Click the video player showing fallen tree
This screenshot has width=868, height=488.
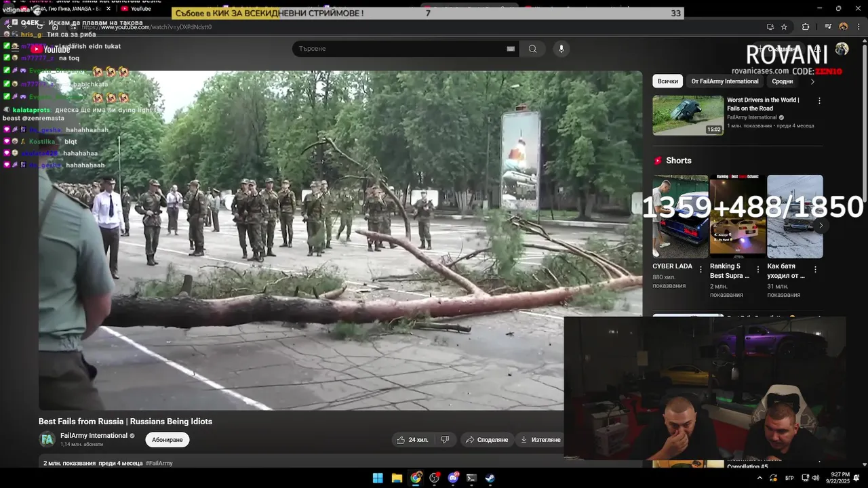click(x=340, y=241)
